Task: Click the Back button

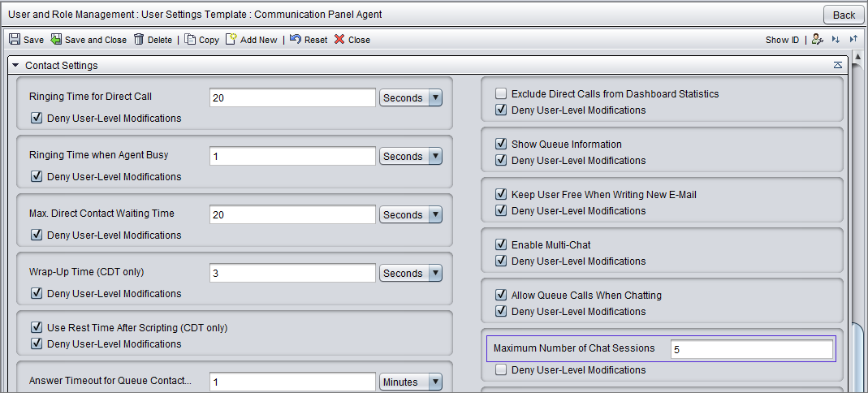Action: (844, 15)
